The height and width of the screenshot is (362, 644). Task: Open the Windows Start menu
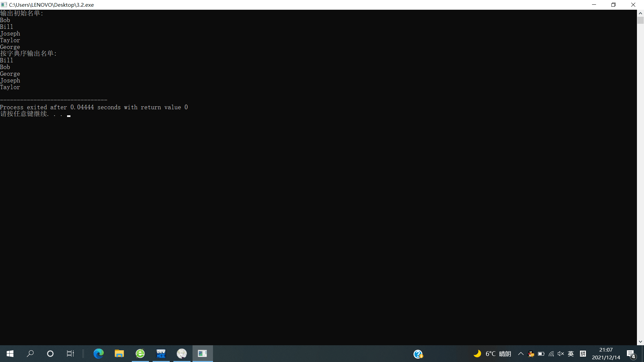[x=10, y=354]
